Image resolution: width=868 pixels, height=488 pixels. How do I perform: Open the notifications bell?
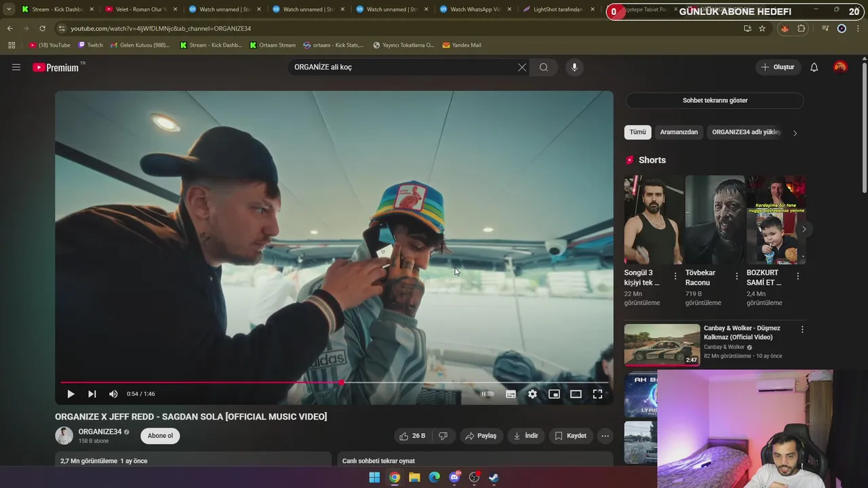[814, 67]
